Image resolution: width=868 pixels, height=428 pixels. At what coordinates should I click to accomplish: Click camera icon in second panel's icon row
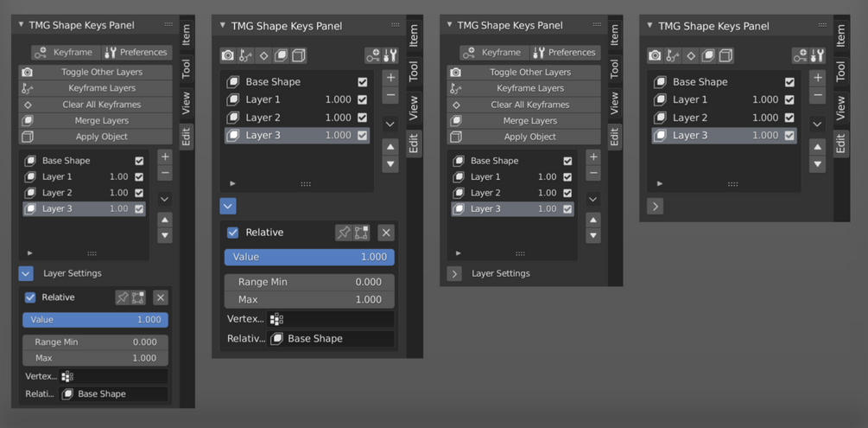pyautogui.click(x=228, y=55)
